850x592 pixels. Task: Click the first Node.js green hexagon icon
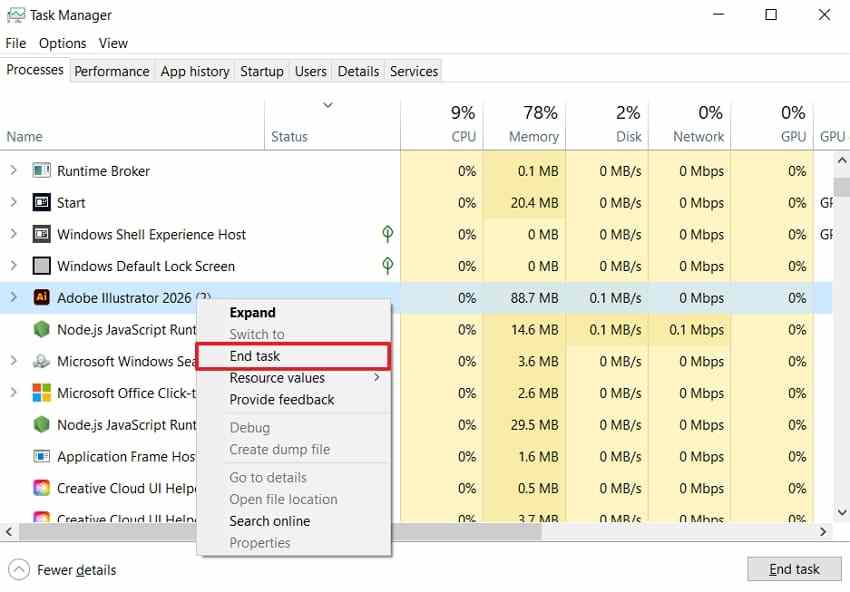pos(42,330)
